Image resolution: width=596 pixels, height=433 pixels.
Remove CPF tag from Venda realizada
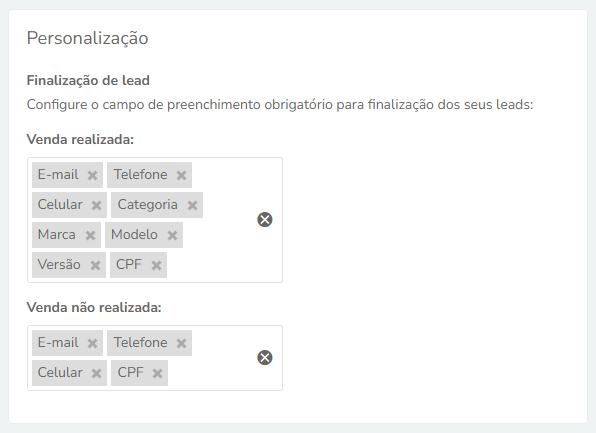pyautogui.click(x=156, y=265)
